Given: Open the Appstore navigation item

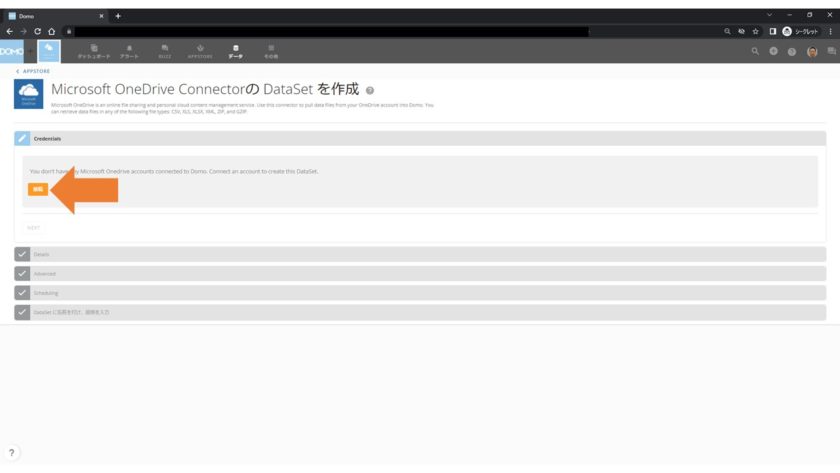Looking at the screenshot, I should pos(200,51).
